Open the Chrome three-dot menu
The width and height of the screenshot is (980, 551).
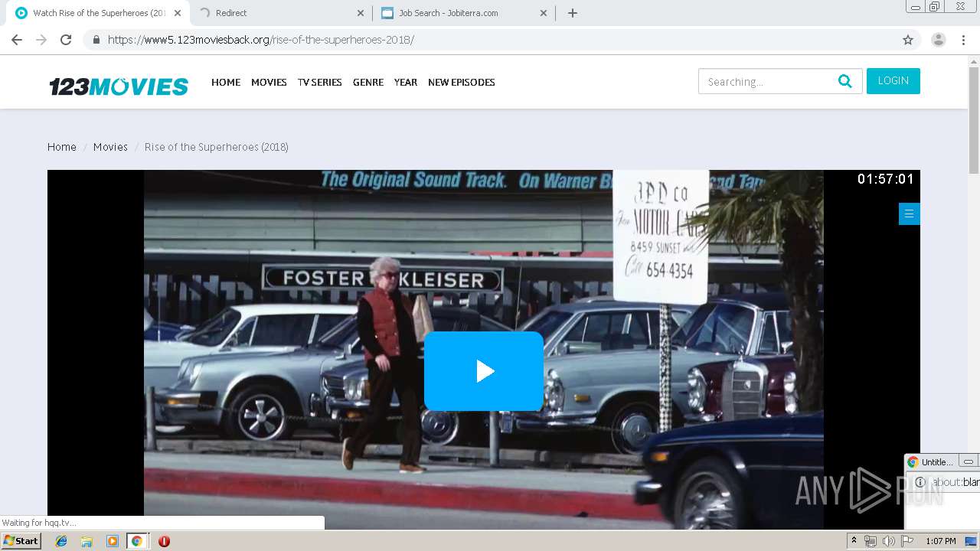pyautogui.click(x=964, y=40)
